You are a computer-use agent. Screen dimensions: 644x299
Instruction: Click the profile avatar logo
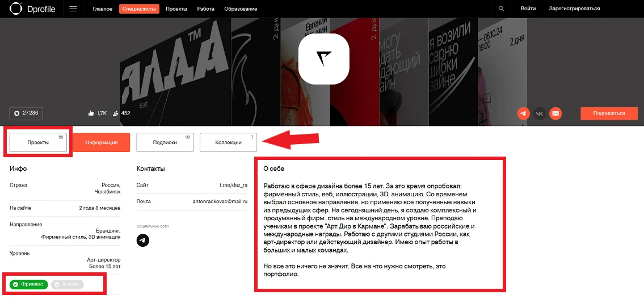[x=323, y=59]
